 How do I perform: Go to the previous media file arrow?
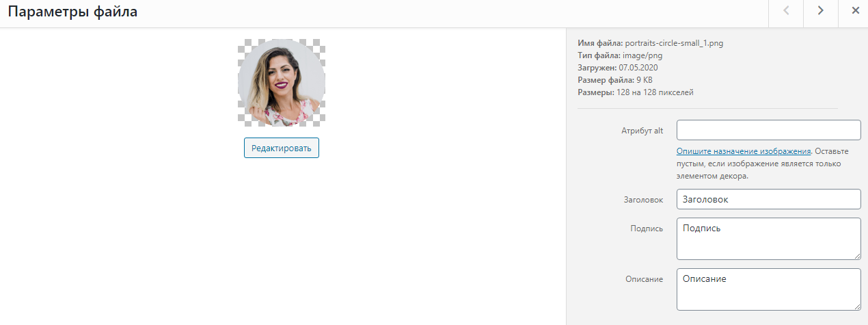click(786, 10)
